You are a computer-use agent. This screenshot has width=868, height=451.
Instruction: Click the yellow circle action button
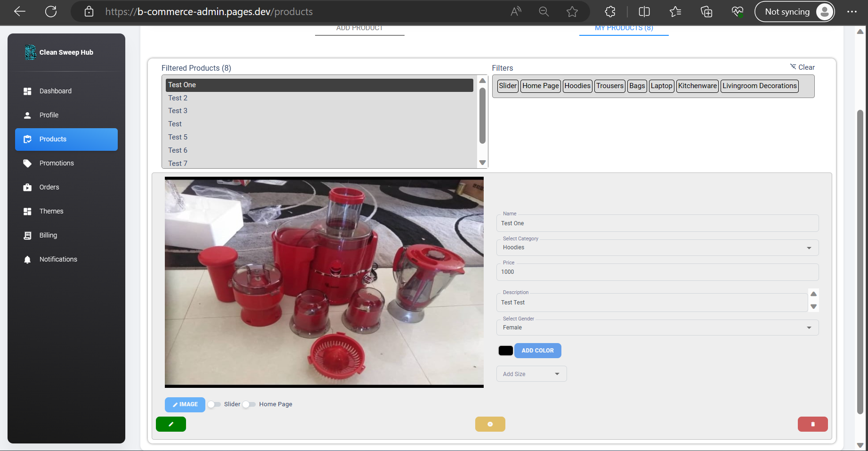point(490,424)
